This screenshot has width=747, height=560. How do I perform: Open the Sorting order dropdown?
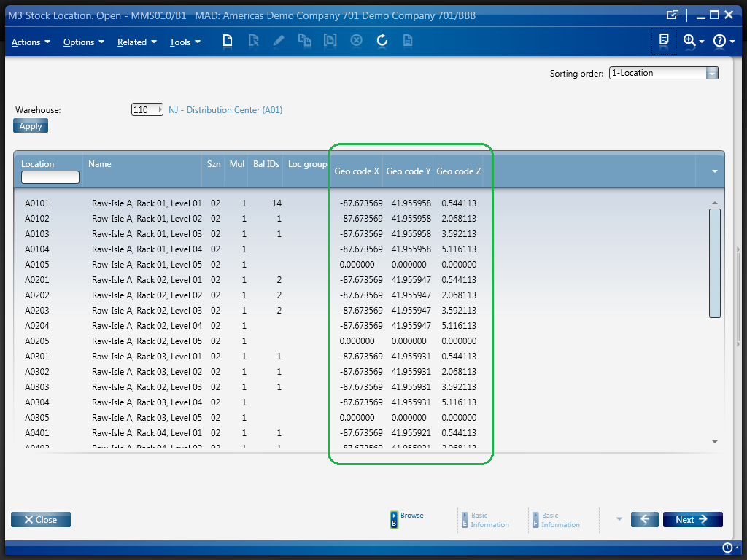712,73
